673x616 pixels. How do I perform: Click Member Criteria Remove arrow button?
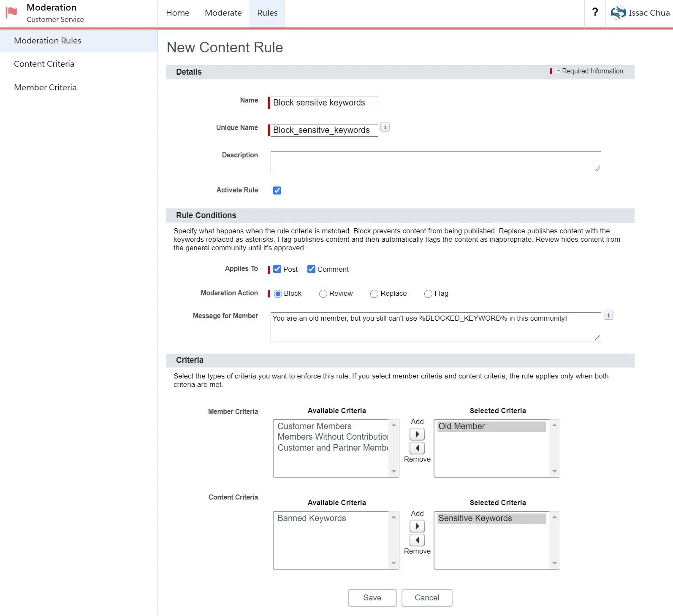coord(417,448)
